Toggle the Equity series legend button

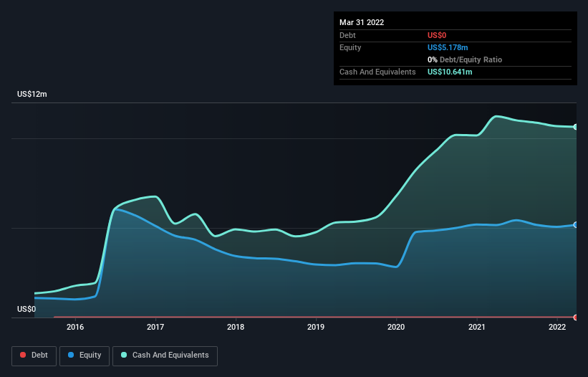(85, 355)
